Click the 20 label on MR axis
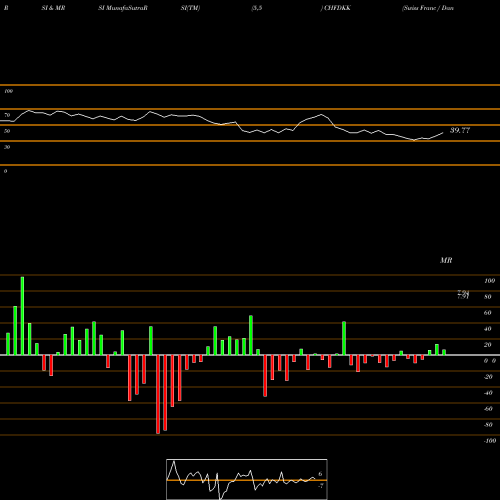Screen dimensions: 500x500 (x=487, y=345)
